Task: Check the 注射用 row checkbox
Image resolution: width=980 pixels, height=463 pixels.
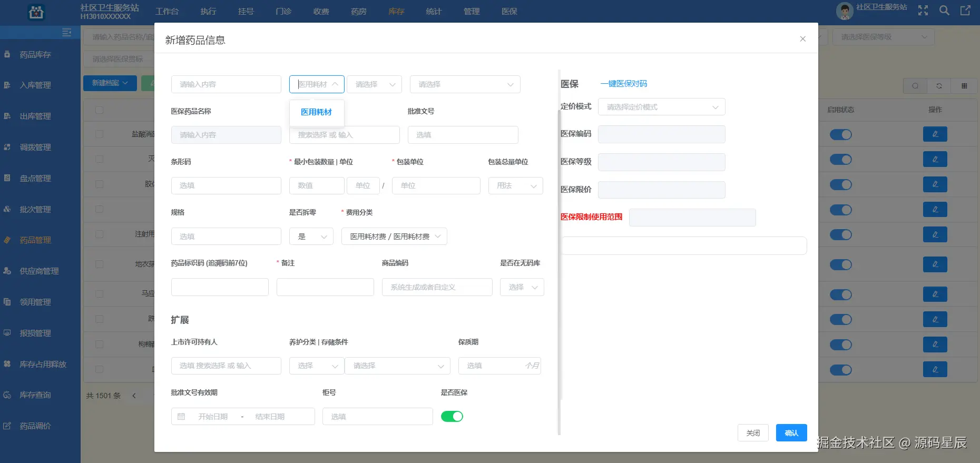Action: tap(99, 234)
